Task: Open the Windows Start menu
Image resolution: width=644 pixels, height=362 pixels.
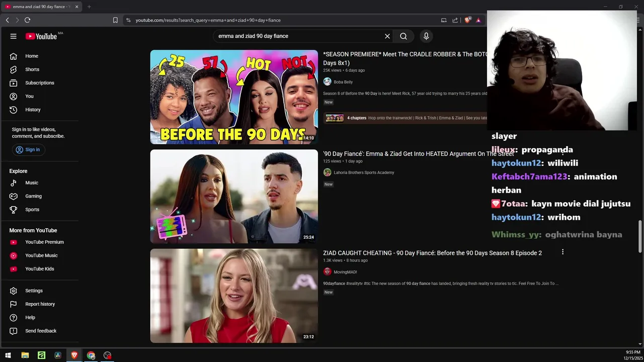Action: [8, 355]
